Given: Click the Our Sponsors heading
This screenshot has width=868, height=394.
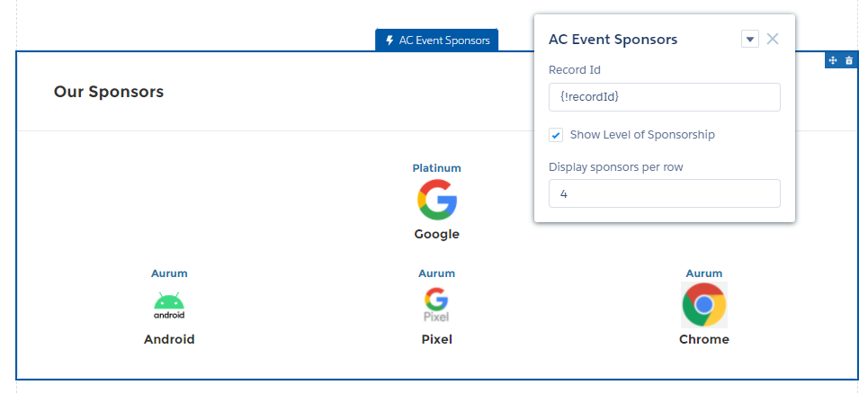Looking at the screenshot, I should click(x=109, y=92).
